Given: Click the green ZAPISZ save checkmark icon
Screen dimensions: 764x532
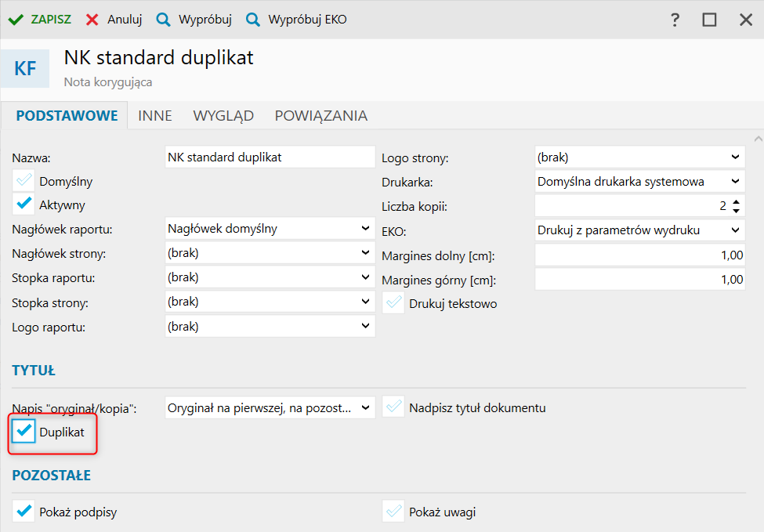Looking at the screenshot, I should [16, 20].
